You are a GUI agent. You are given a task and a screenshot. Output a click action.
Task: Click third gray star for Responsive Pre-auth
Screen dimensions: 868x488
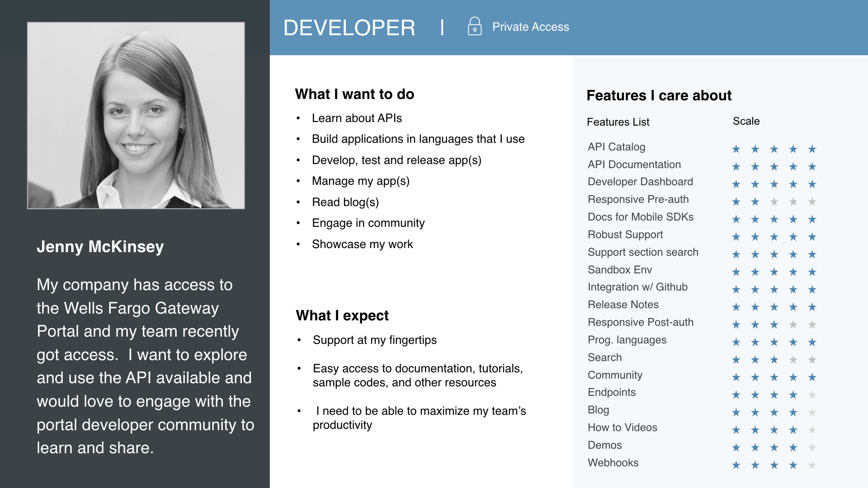774,202
